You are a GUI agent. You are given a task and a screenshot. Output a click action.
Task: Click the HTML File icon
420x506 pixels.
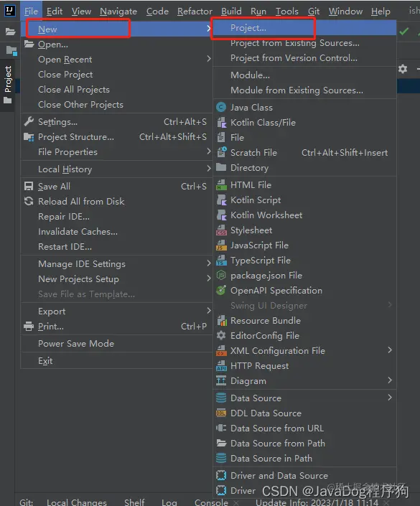(x=221, y=185)
